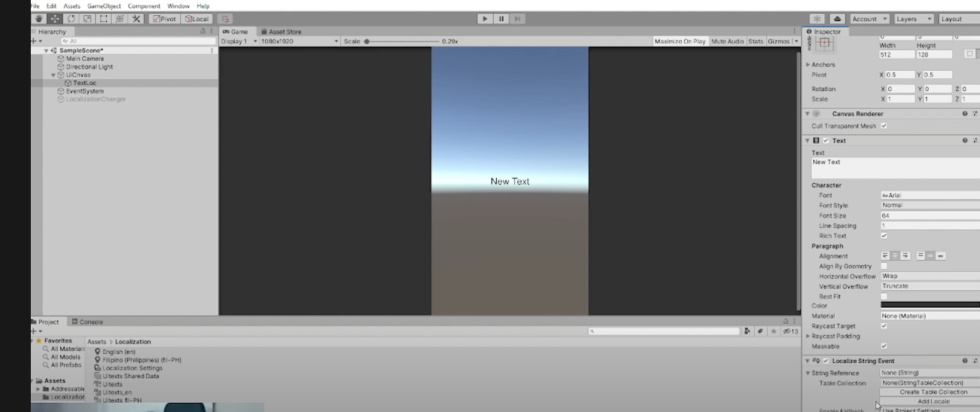Toggle the Pivot handle position button

[163, 19]
